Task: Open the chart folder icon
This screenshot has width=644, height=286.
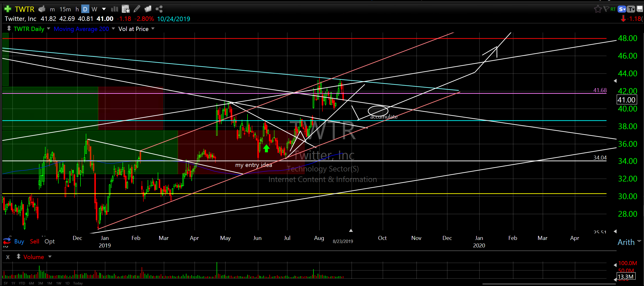Action: pos(148,9)
